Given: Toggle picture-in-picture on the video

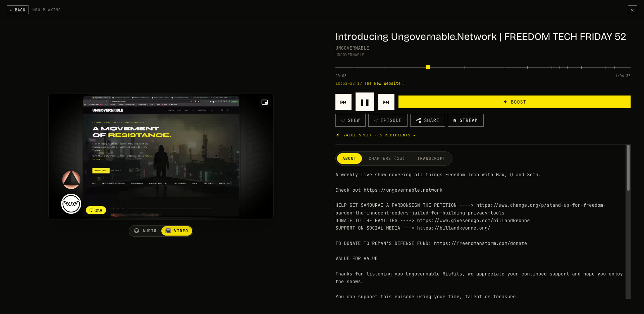Looking at the screenshot, I should [265, 102].
